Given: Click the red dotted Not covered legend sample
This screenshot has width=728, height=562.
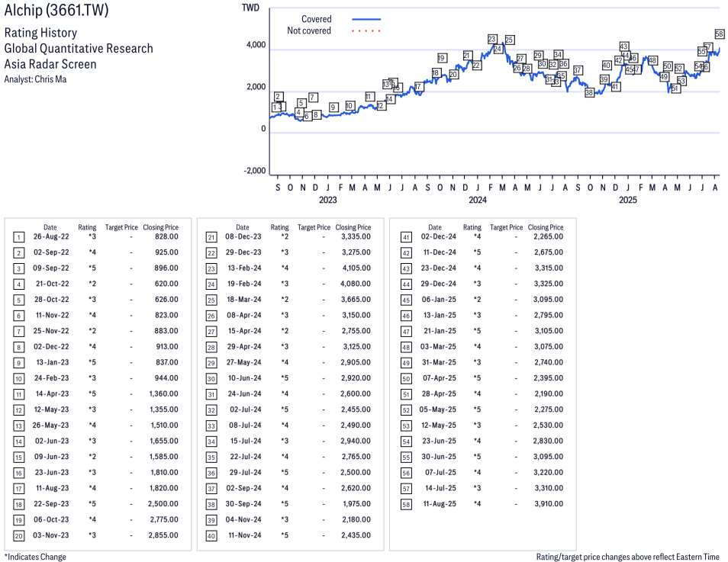Looking at the screenshot, I should [366, 31].
